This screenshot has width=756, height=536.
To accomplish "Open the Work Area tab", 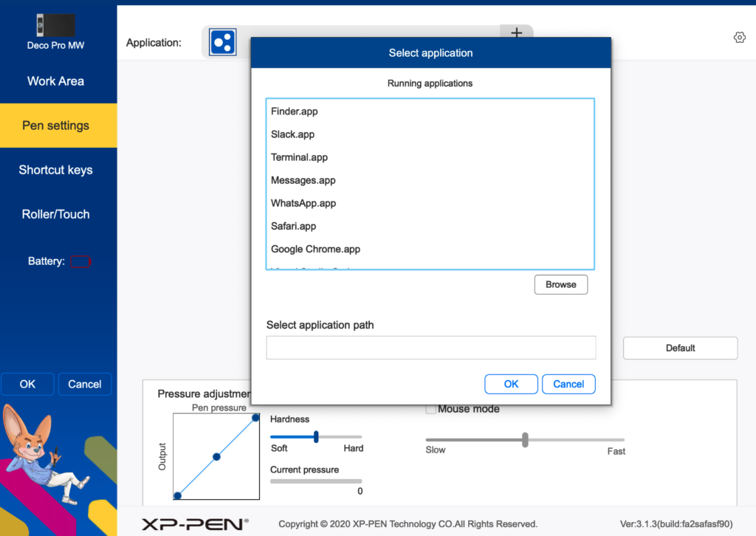I will 56,81.
